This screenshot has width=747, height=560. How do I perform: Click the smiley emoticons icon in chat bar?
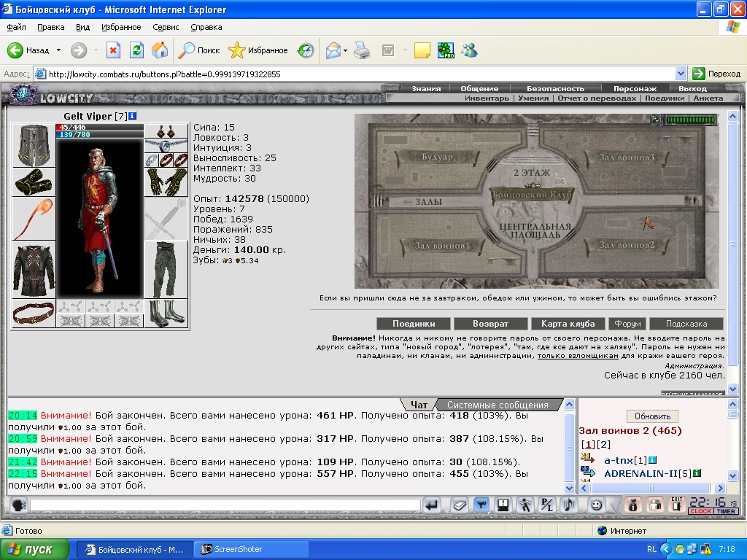point(596,505)
